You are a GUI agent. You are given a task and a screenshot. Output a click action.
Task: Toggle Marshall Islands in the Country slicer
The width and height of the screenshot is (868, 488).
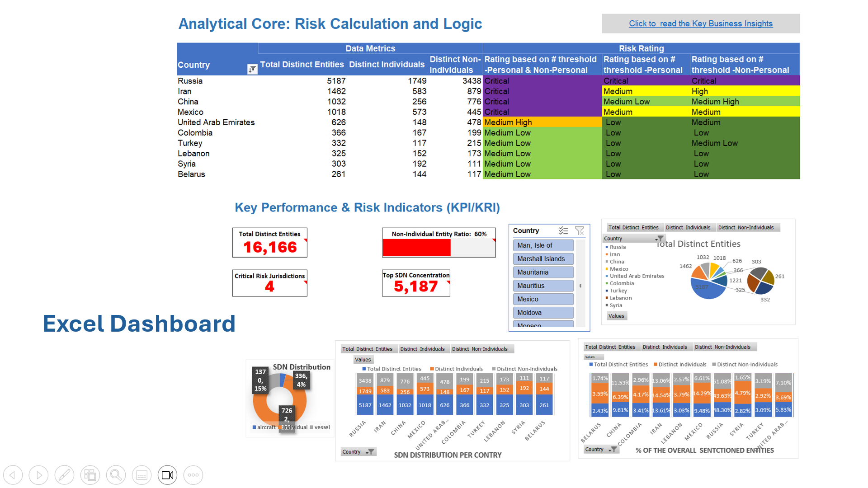[542, 258]
